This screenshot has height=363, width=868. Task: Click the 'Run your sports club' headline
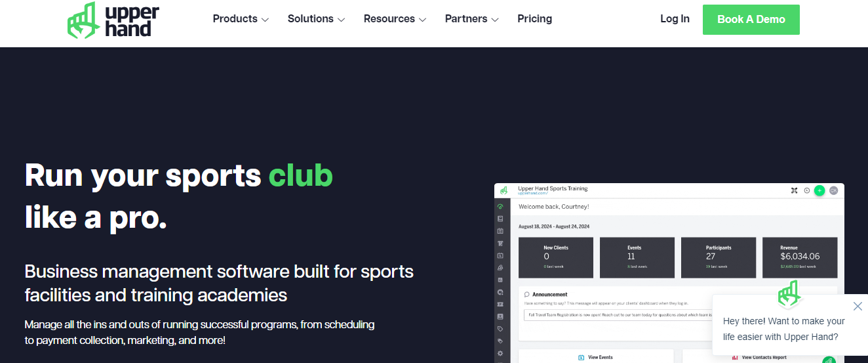[x=178, y=175]
